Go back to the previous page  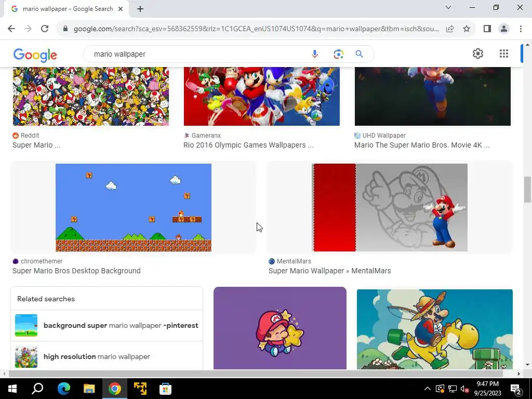pos(11,29)
